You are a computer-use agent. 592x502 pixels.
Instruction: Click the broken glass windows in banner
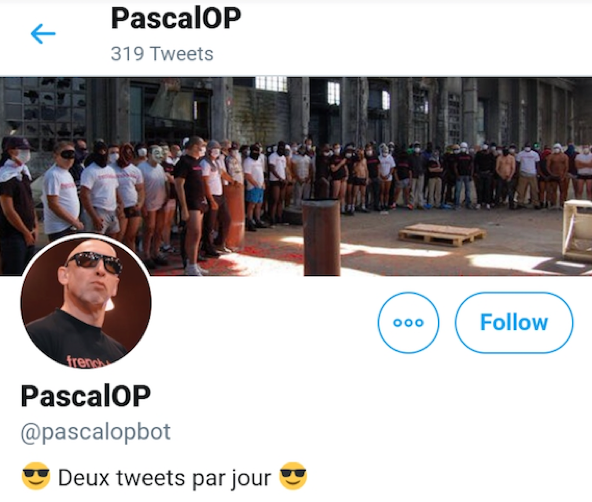45,109
